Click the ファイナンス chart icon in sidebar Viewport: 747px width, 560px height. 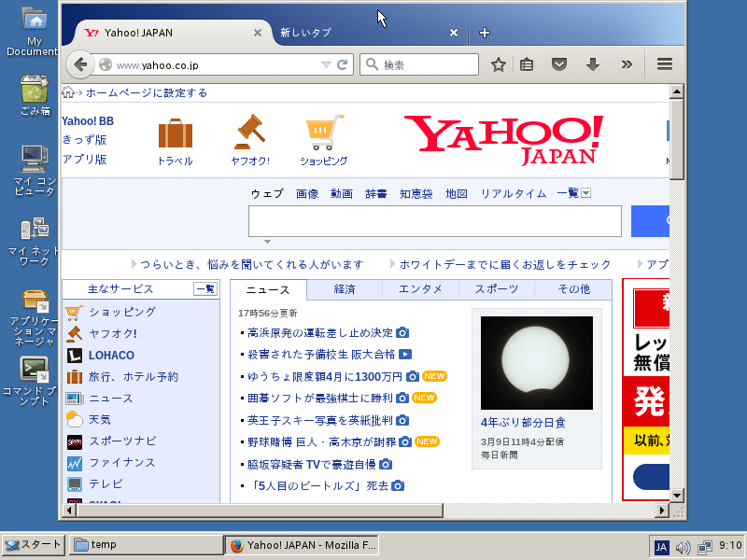(75, 463)
